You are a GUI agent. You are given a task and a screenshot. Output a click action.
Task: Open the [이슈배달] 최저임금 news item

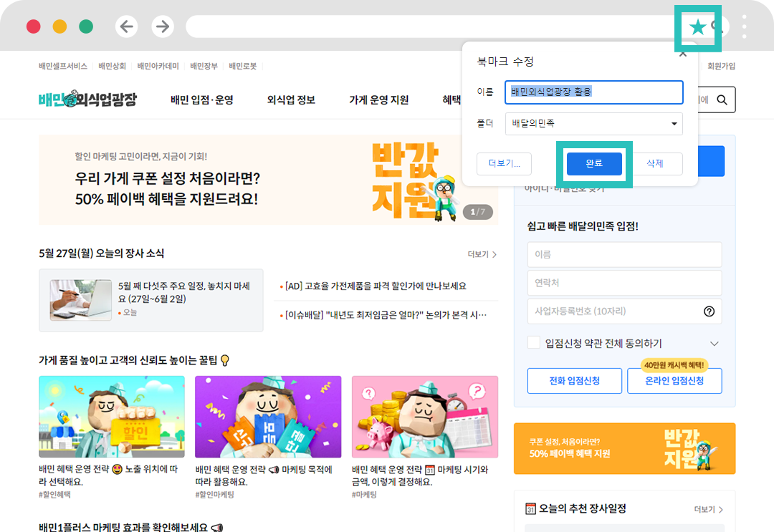pyautogui.click(x=386, y=314)
